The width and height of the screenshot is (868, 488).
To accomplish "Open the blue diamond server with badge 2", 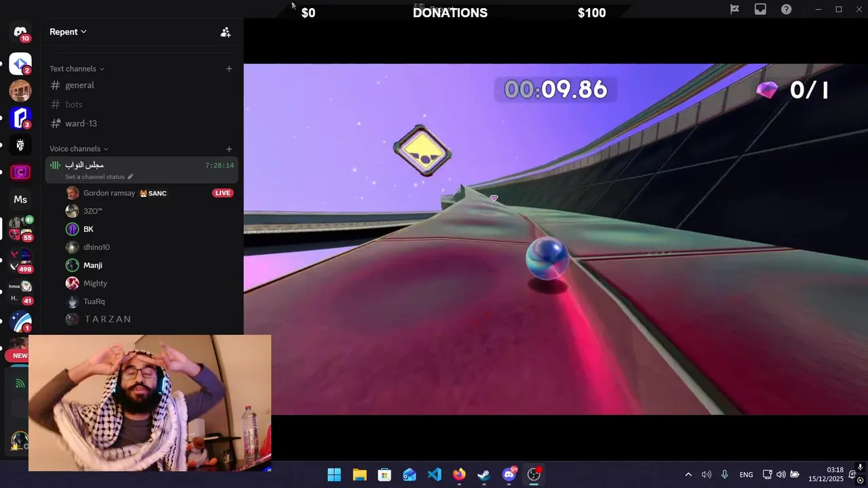I will point(20,64).
